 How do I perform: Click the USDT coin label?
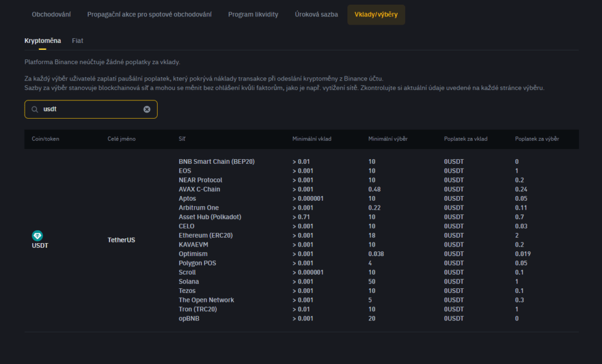(x=40, y=245)
